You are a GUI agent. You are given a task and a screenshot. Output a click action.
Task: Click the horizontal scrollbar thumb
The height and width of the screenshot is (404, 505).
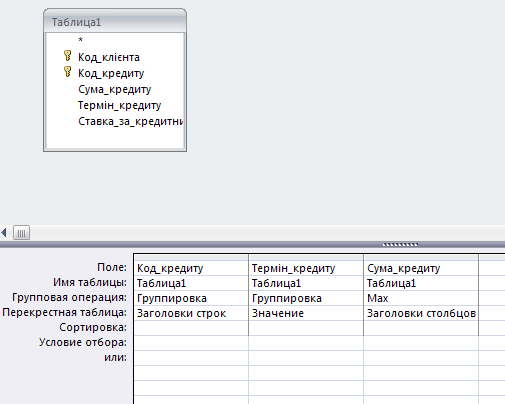21,232
